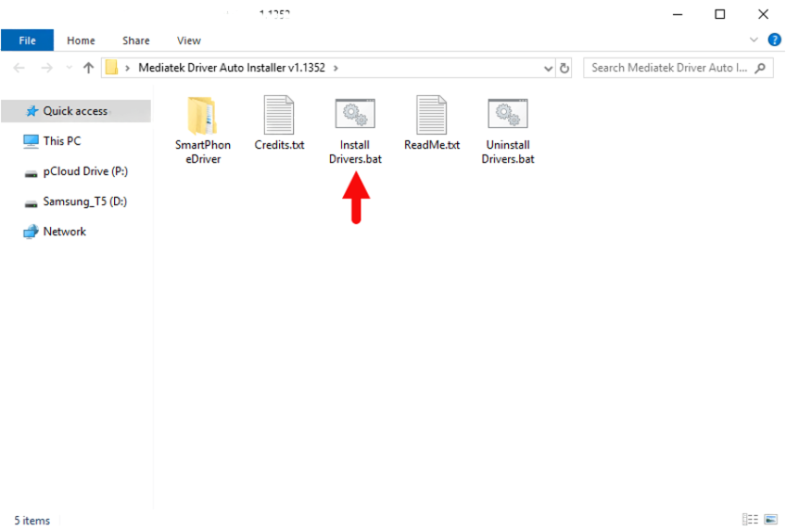The height and width of the screenshot is (532, 786).
Task: Select the Credits.txt file icon
Action: [279, 115]
